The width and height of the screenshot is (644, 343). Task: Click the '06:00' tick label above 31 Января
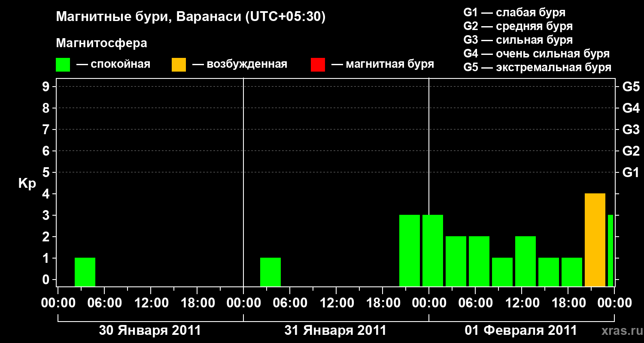290,303
